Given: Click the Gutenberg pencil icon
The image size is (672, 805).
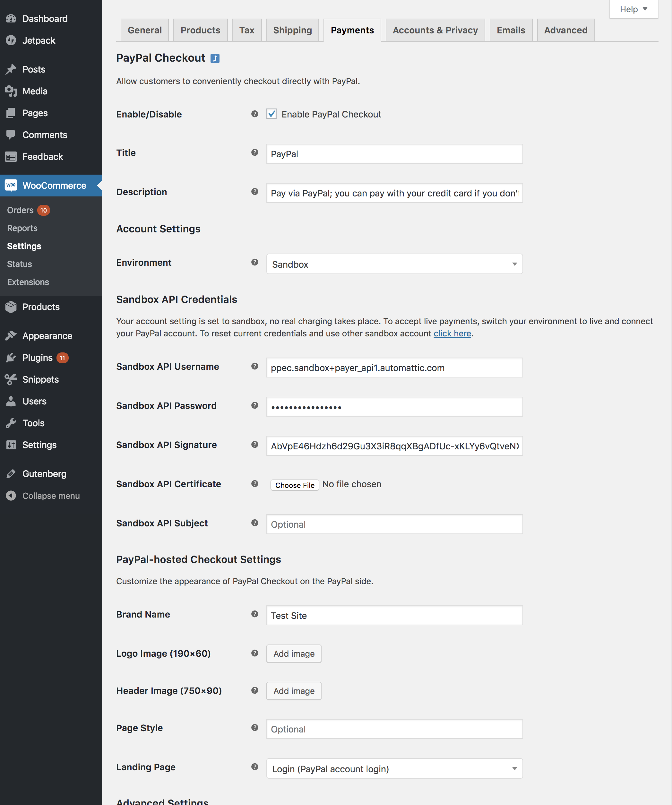Looking at the screenshot, I should point(11,474).
